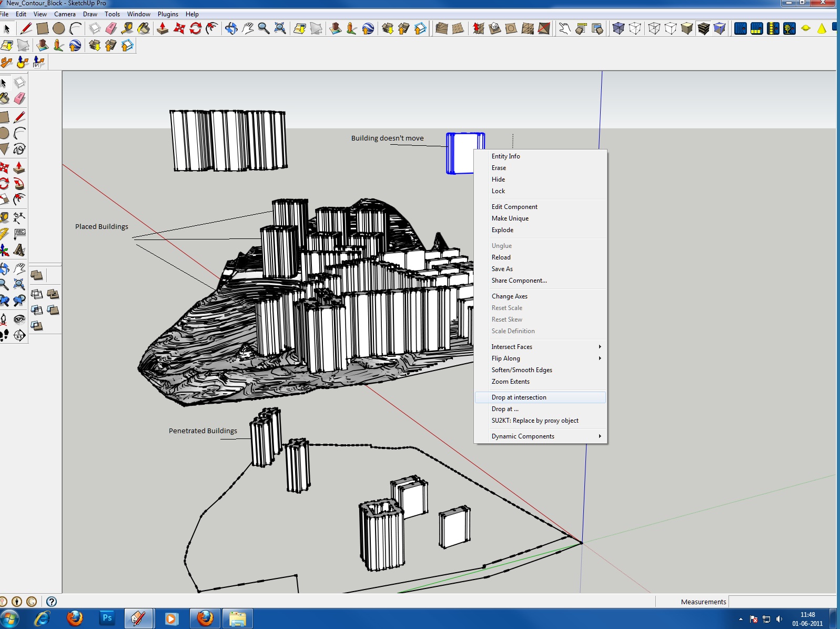Select the 'Penetrated Buildings' text label

coord(203,431)
